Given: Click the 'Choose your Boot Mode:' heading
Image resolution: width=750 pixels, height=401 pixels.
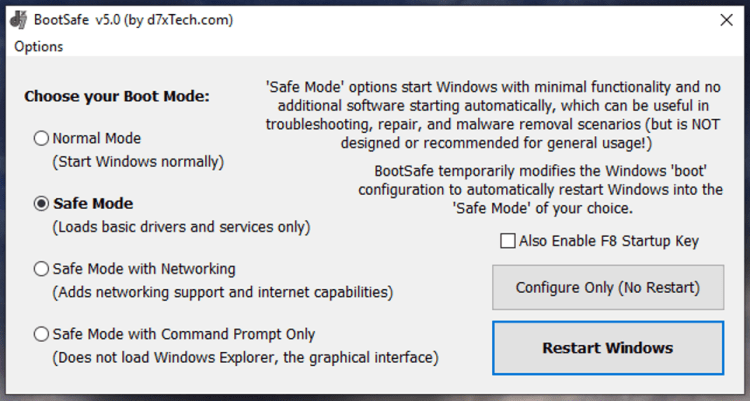Looking at the screenshot, I should click(118, 97).
